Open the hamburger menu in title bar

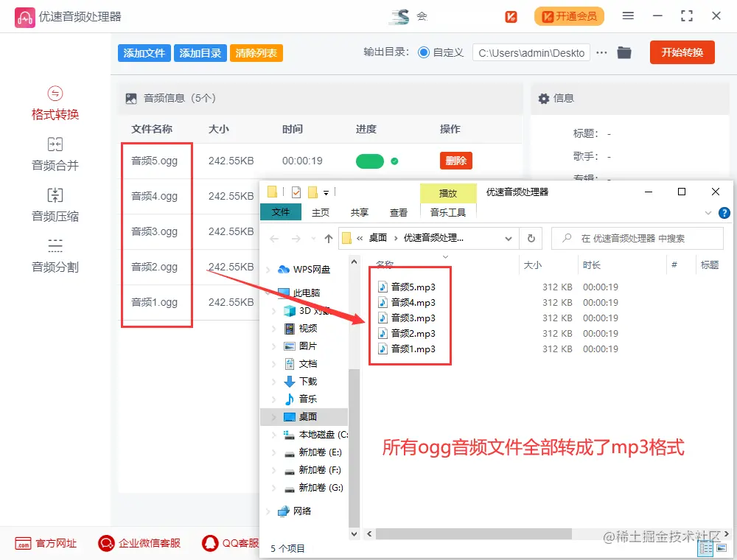(x=628, y=16)
